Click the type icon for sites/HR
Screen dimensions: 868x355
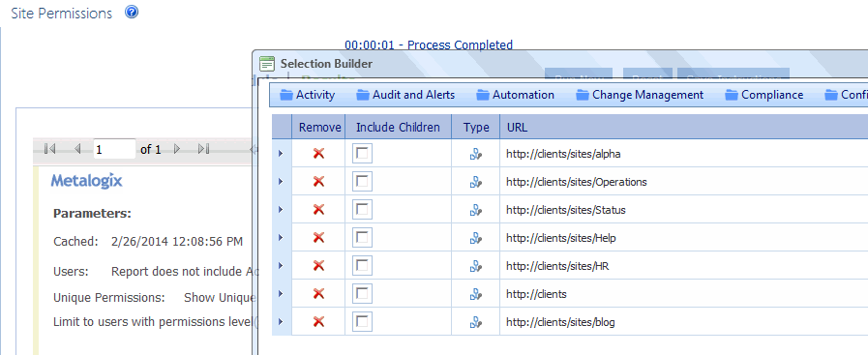click(475, 267)
